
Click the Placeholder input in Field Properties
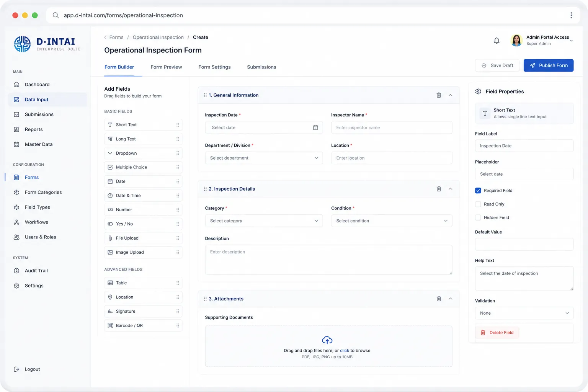click(x=524, y=174)
